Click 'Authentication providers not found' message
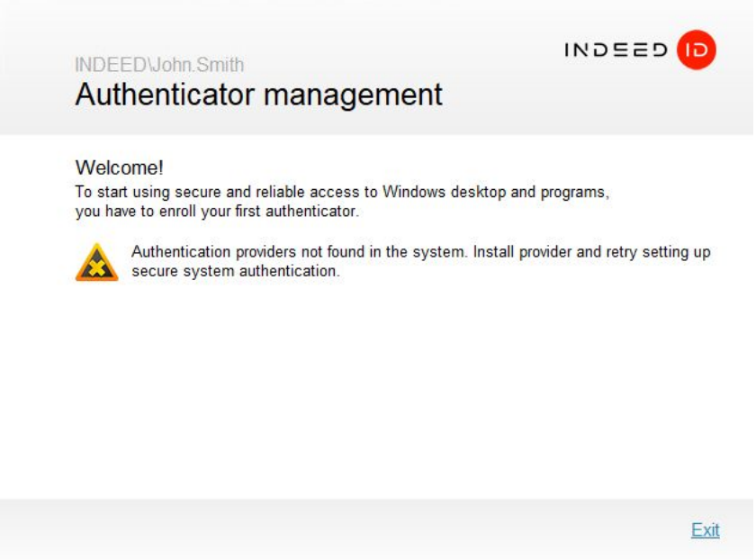 [299, 252]
